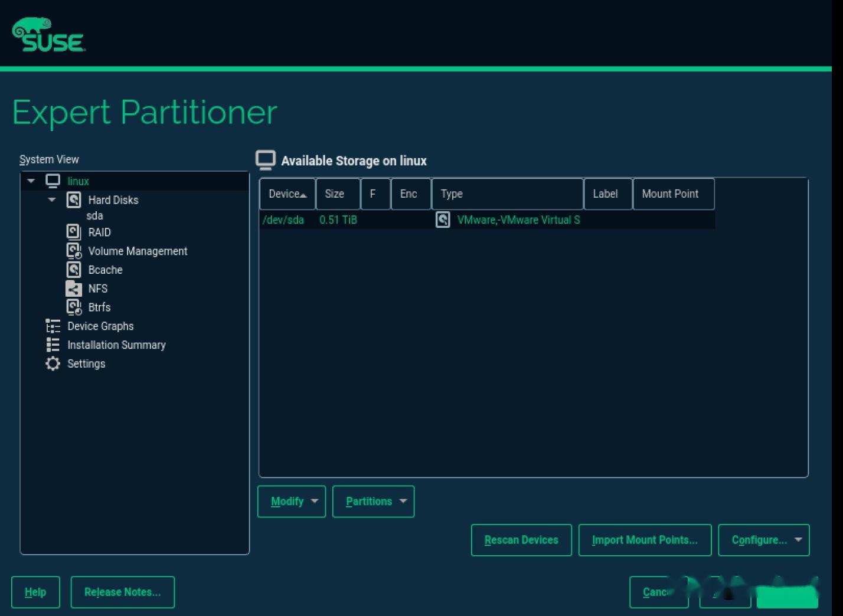Collapse the Hard Disks tree branch
The width and height of the screenshot is (843, 616).
52,199
